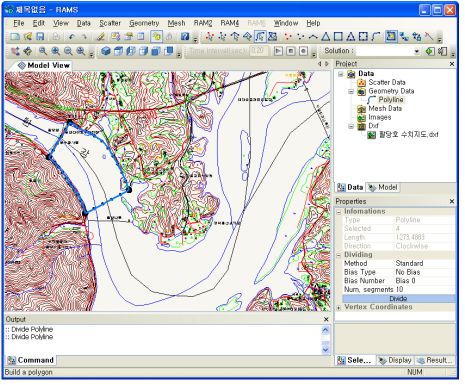Select the Images tree item

tap(380, 117)
